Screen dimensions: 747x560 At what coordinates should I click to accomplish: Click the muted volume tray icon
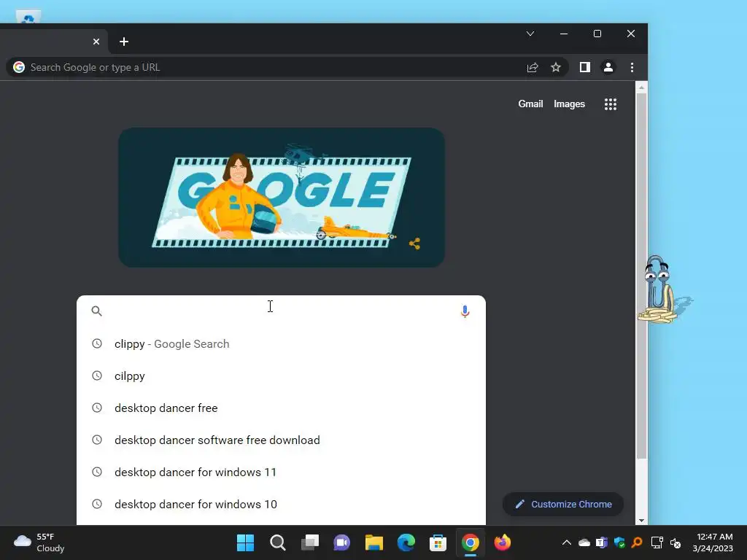(675, 542)
